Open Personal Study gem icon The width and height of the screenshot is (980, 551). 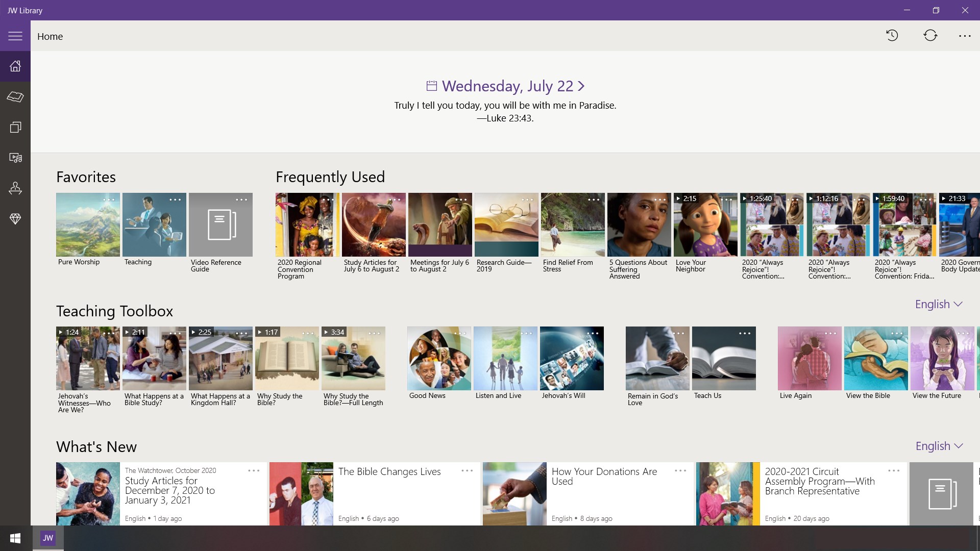pyautogui.click(x=15, y=219)
